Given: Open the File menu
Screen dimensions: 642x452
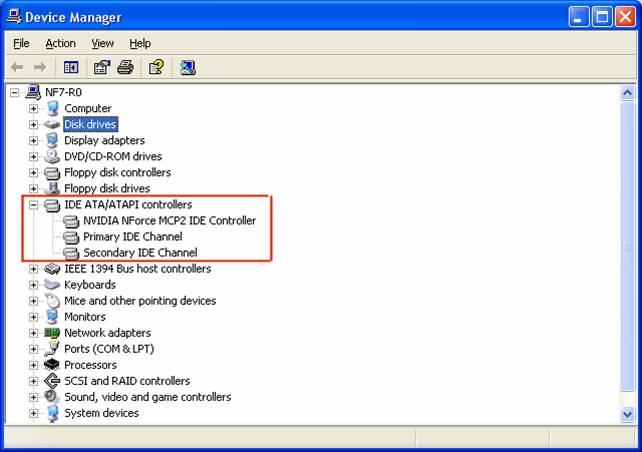Looking at the screenshot, I should (x=21, y=43).
